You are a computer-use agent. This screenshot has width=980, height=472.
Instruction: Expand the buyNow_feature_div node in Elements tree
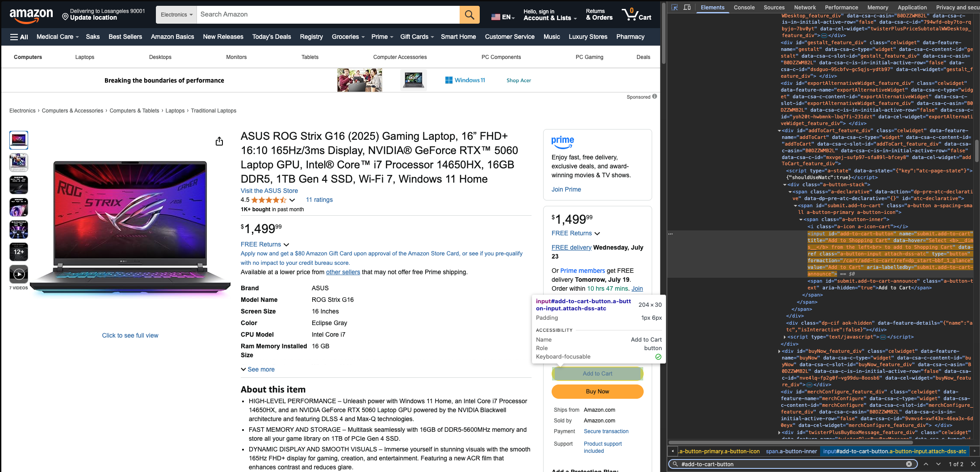[779, 351]
